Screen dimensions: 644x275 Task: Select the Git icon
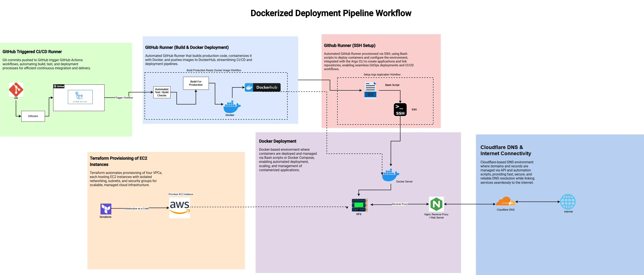point(16,90)
